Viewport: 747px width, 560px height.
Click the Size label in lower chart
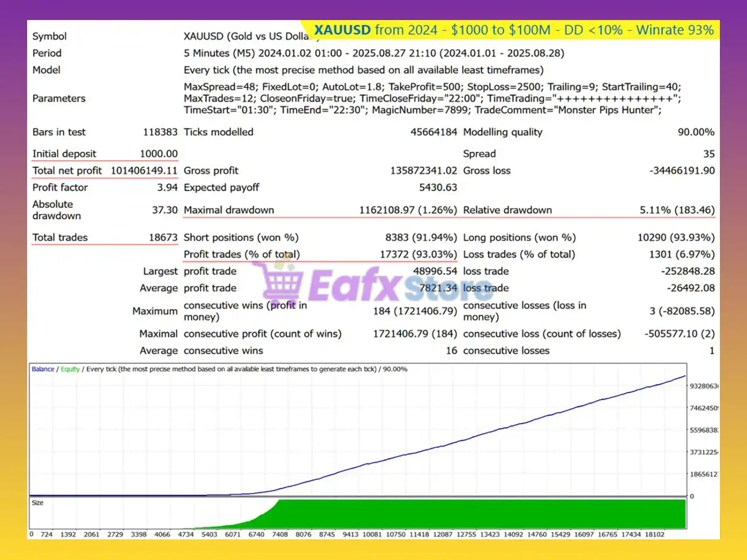point(37,503)
